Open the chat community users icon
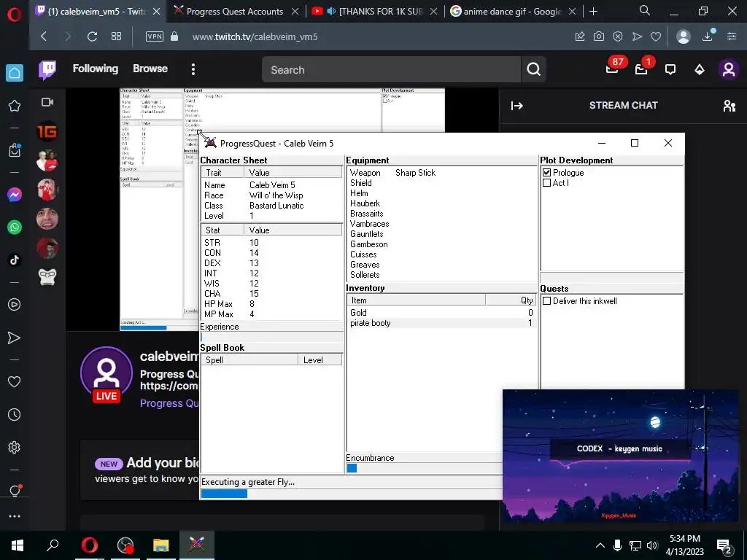 pos(729,106)
